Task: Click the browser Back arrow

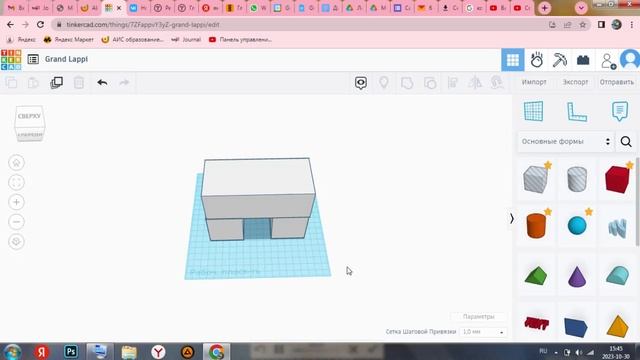Action: [x=10, y=25]
